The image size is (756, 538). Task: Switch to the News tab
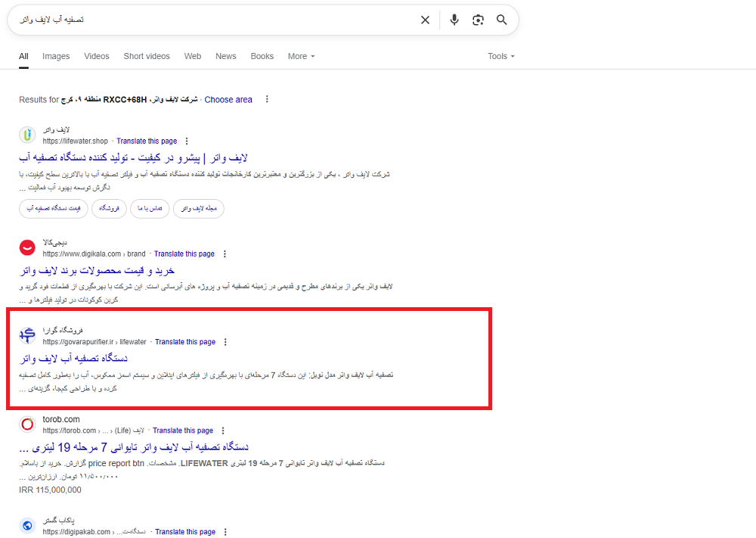click(x=225, y=57)
